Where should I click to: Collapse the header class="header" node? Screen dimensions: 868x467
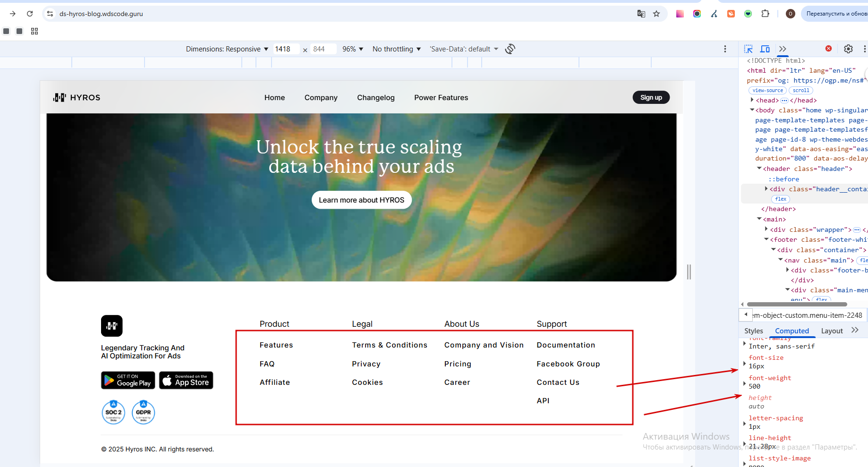pyautogui.click(x=759, y=169)
